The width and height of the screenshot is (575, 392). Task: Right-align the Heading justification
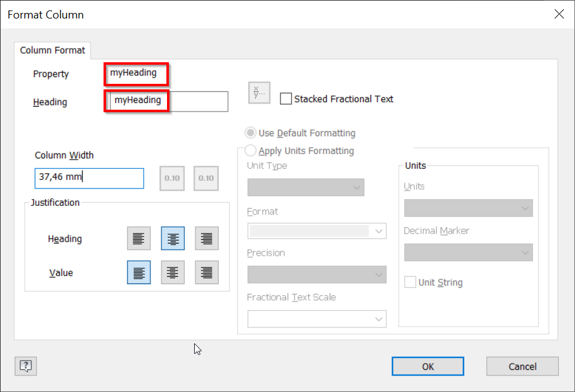pos(206,239)
